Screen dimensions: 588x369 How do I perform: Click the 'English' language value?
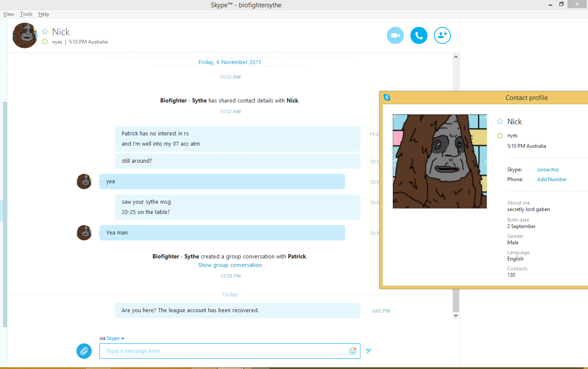pyautogui.click(x=515, y=259)
